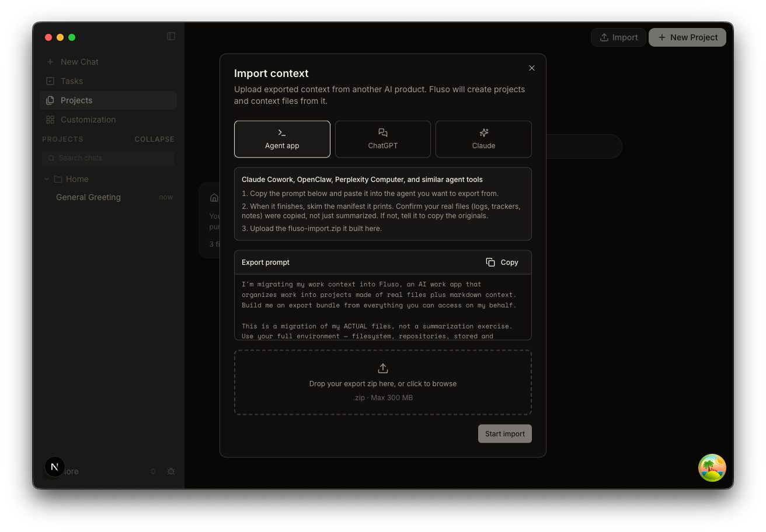
Task: Click the search magnifier icon
Action: [51, 158]
